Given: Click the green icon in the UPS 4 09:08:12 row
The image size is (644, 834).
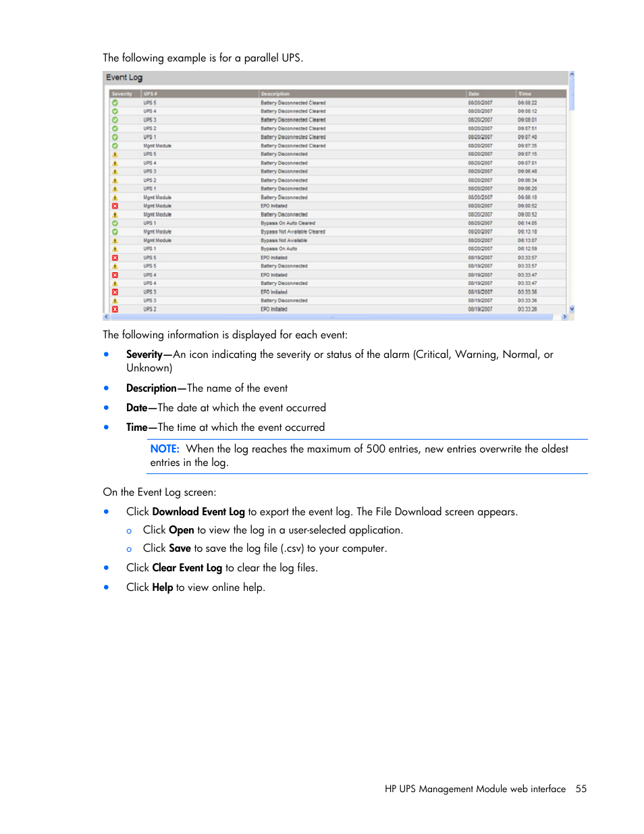Looking at the screenshot, I should click(x=115, y=111).
